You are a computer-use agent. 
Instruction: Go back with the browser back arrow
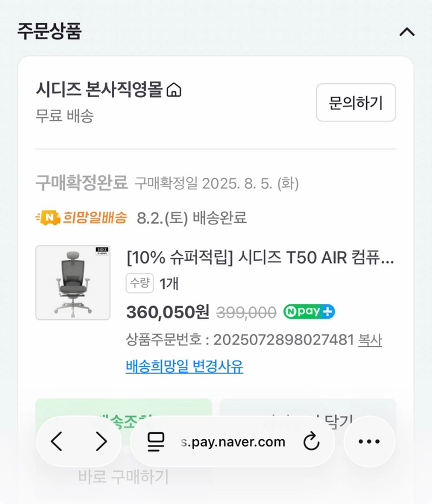tap(56, 441)
